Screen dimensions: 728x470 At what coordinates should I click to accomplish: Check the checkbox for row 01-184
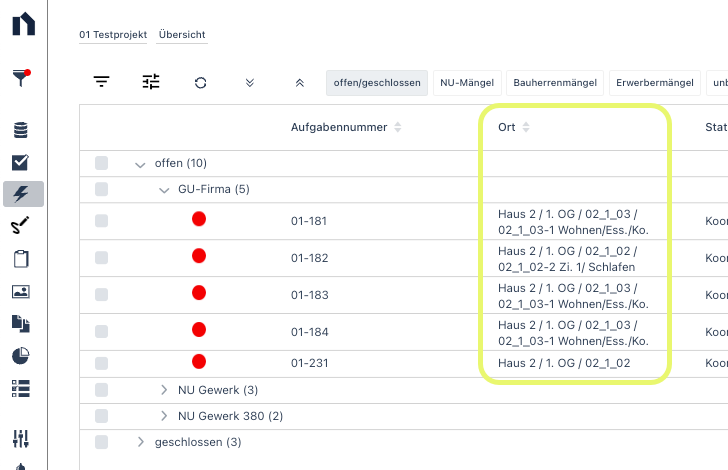[101, 332]
